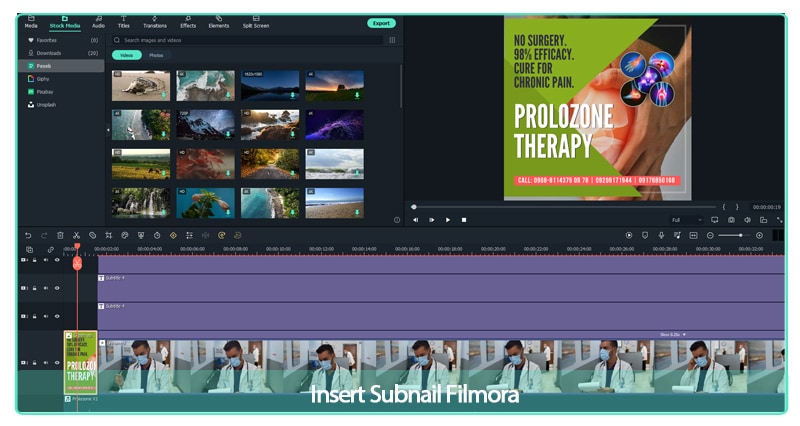Toggle fullscreen preview arrows icon
Viewport: 800px width, 426px height.
pyautogui.click(x=780, y=220)
